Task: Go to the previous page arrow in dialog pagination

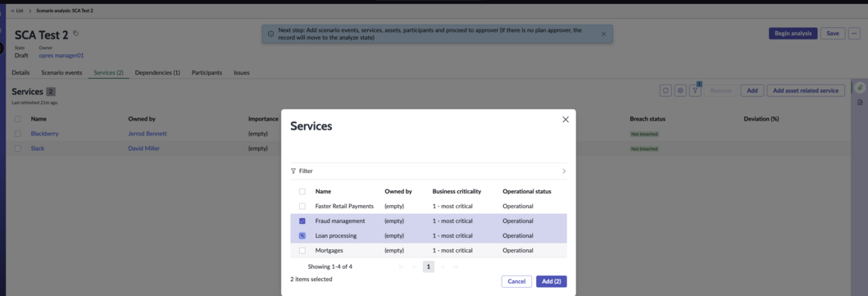Action: coord(415,266)
